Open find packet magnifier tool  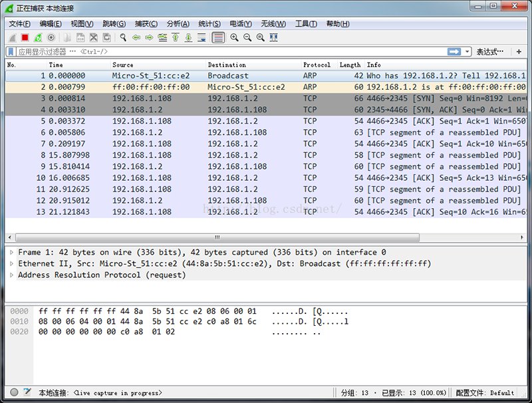coord(123,38)
